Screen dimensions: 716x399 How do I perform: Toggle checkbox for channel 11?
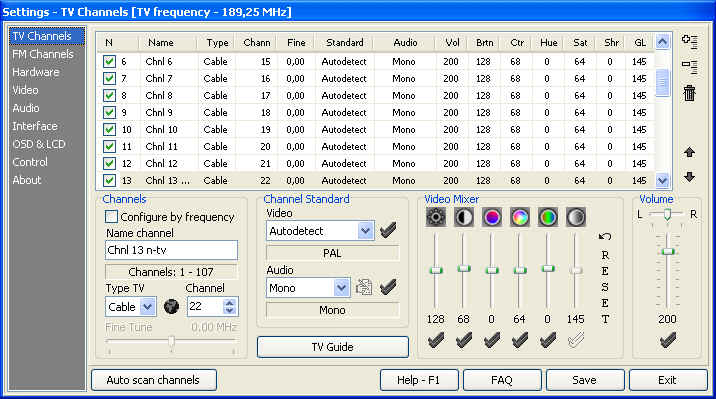[109, 146]
